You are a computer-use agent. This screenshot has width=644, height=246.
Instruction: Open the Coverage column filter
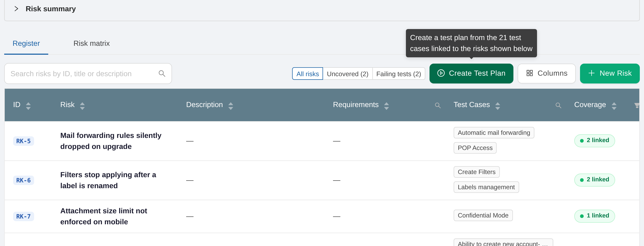[x=637, y=105]
